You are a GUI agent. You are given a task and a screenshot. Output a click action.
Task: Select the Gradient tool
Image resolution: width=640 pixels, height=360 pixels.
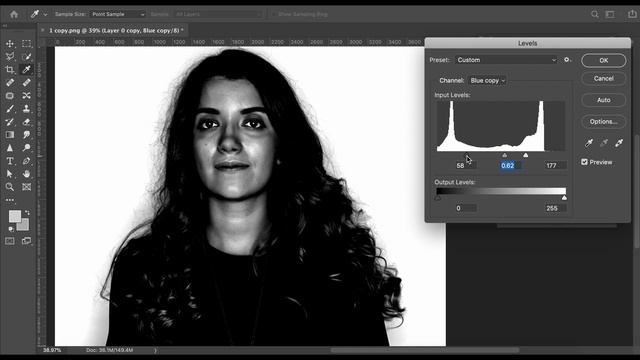click(x=10, y=135)
